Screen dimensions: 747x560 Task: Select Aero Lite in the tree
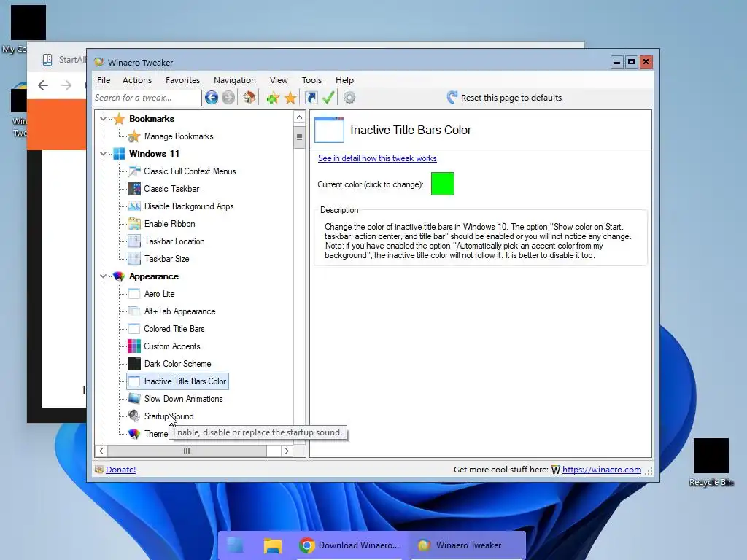[159, 294]
